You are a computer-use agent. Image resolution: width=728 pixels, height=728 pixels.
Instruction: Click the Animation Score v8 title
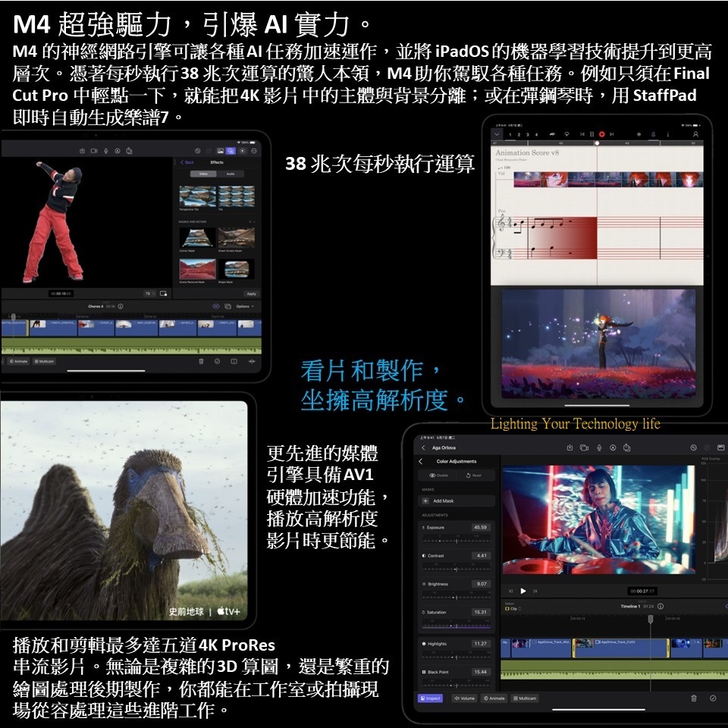(527, 152)
